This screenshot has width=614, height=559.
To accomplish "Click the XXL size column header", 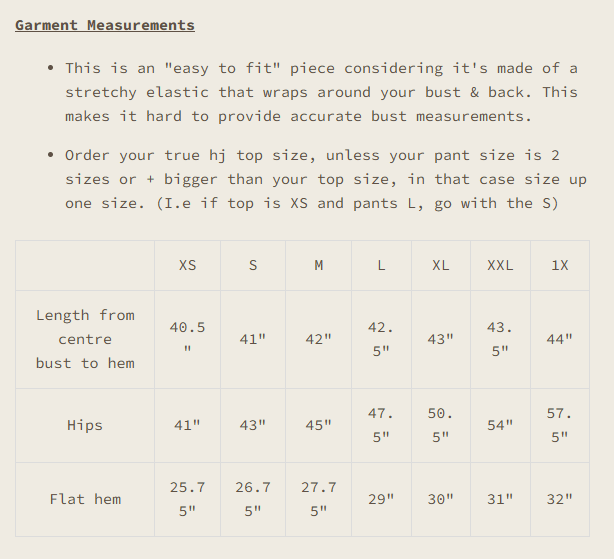I will coord(500,265).
